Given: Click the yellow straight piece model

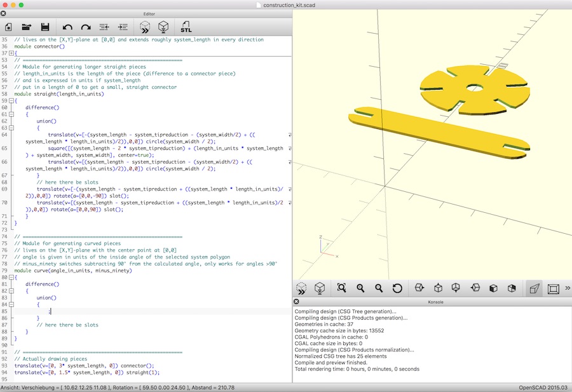Looking at the screenshot, I should click(439, 133).
